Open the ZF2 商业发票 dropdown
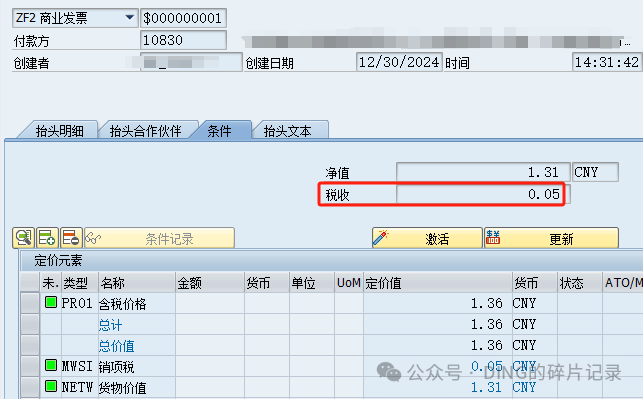The width and height of the screenshot is (643, 399). click(x=130, y=18)
